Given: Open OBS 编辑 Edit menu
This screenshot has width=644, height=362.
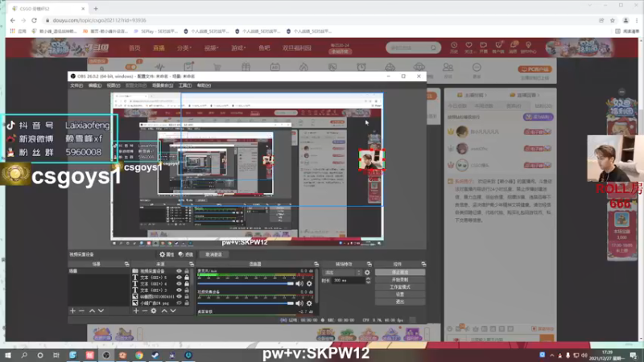Looking at the screenshot, I should [94, 85].
